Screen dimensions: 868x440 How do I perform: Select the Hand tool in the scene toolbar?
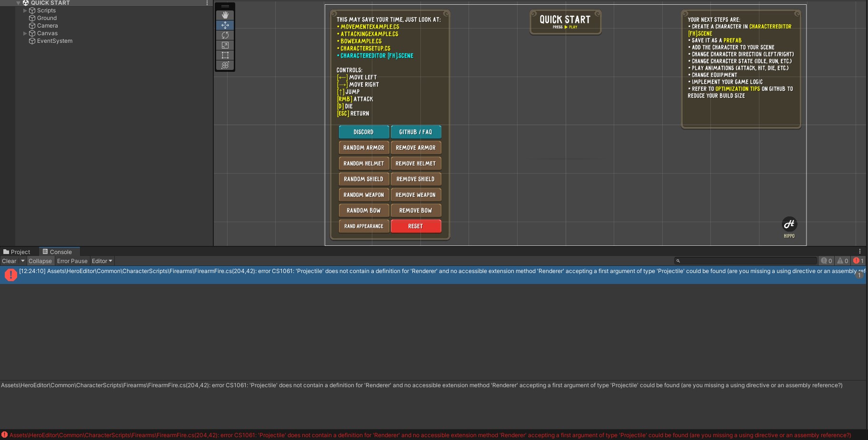[224, 15]
